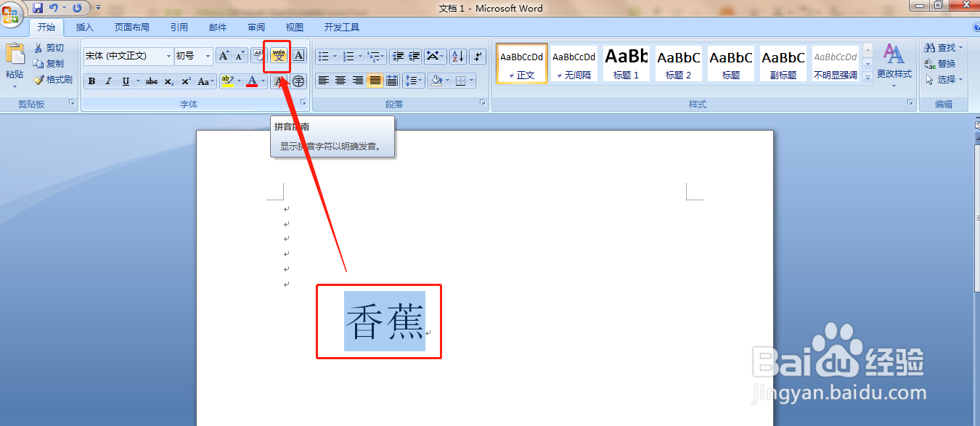Apply the 标题 1 style

pos(626,63)
